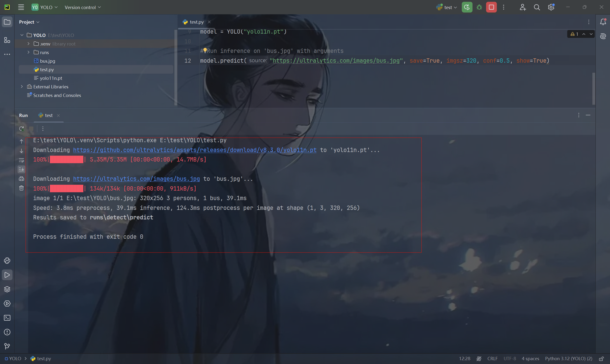Open the Version control menu
610x364 pixels.
pyautogui.click(x=83, y=7)
